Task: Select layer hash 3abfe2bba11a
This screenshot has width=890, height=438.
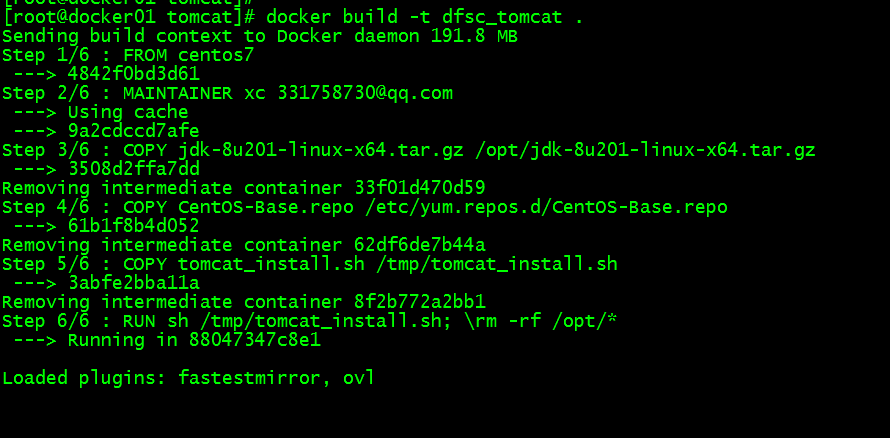Action: click(133, 283)
